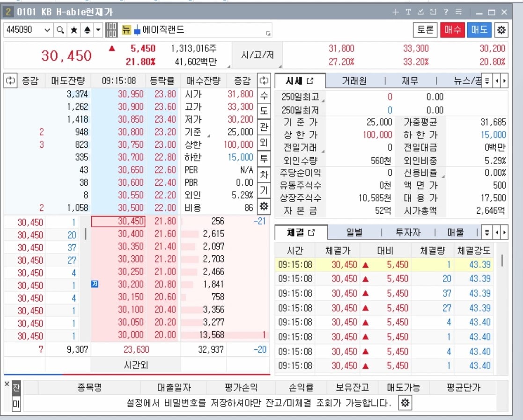
Task: Switch to the 거래원 tab
Action: [x=354, y=81]
